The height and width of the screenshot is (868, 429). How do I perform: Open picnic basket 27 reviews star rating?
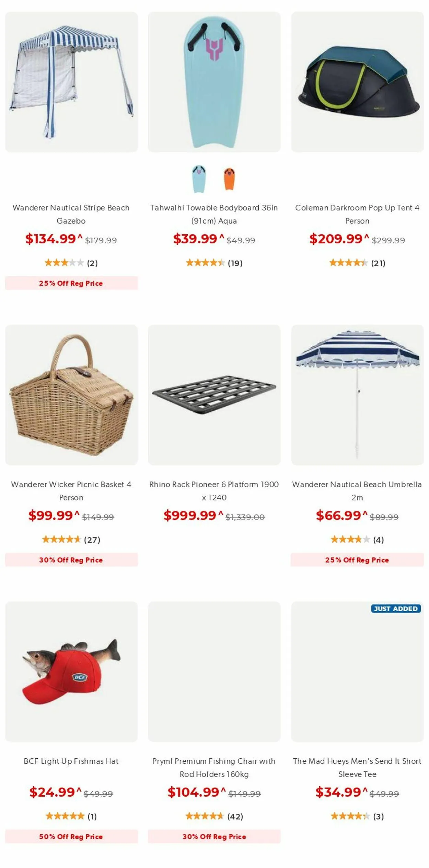pyautogui.click(x=61, y=540)
